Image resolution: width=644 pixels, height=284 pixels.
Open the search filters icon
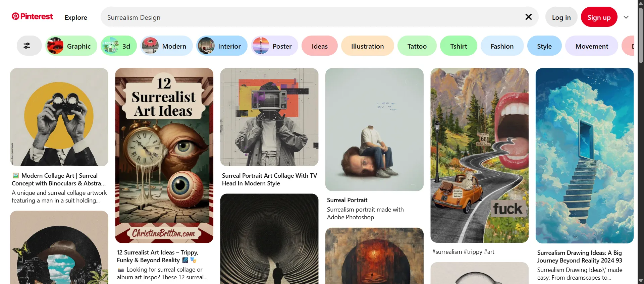point(29,46)
